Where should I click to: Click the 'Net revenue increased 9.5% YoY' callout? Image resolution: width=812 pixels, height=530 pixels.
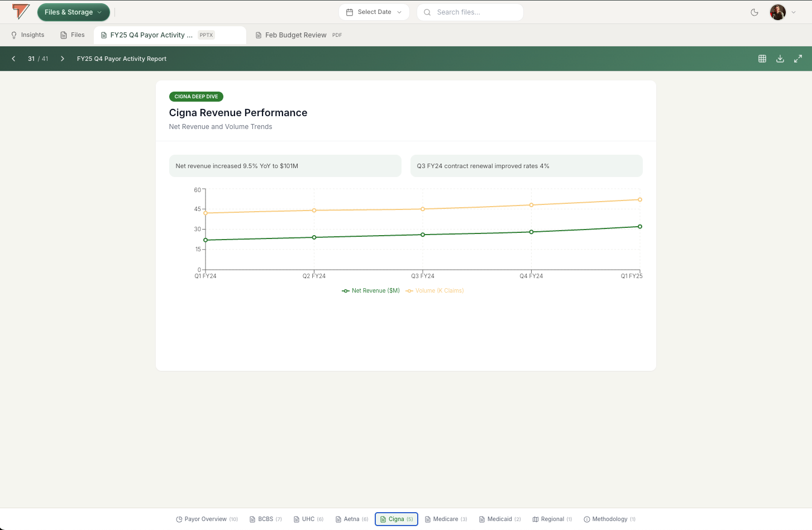[285, 166]
